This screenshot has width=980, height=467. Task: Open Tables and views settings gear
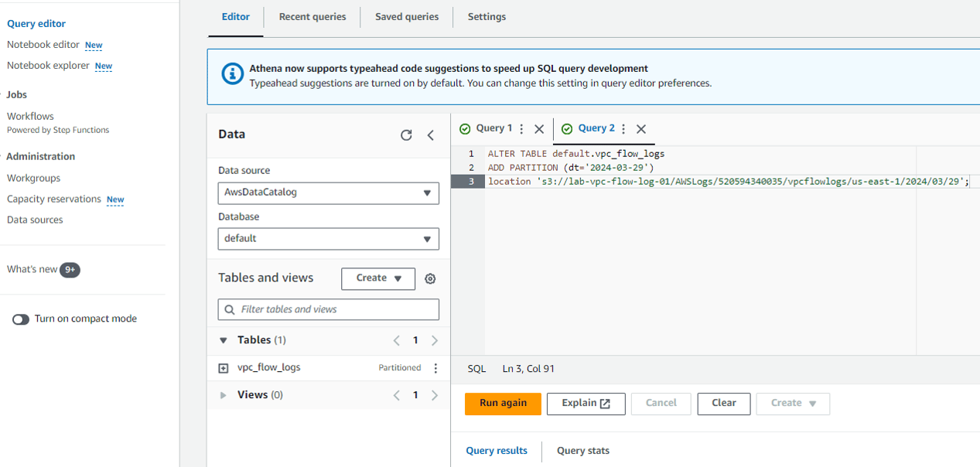point(431,278)
